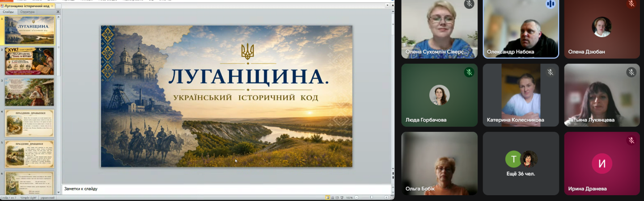Click the украинский language indicator
The width and height of the screenshot is (644, 201).
pos(47,197)
